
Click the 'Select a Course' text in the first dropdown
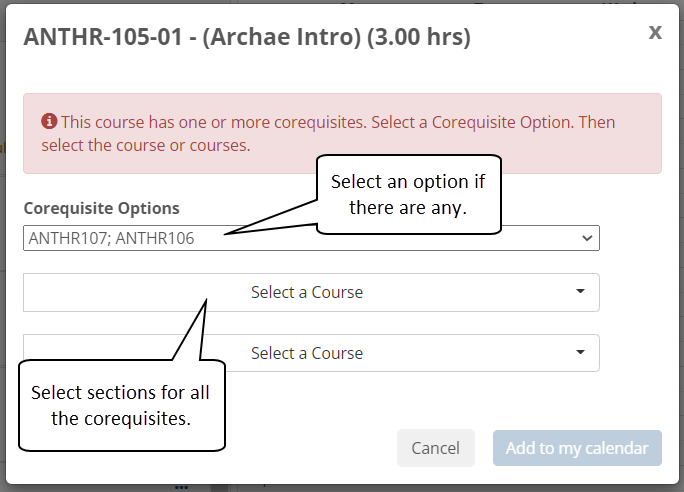point(307,293)
